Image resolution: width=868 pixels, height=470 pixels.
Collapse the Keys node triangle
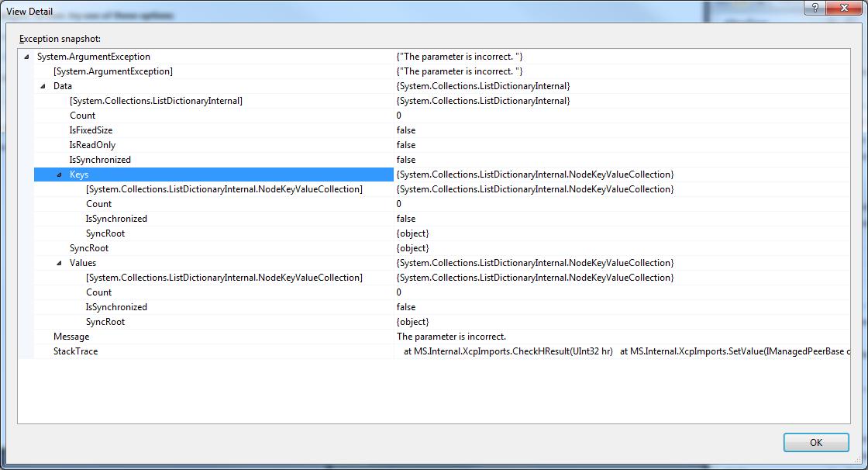pos(59,175)
